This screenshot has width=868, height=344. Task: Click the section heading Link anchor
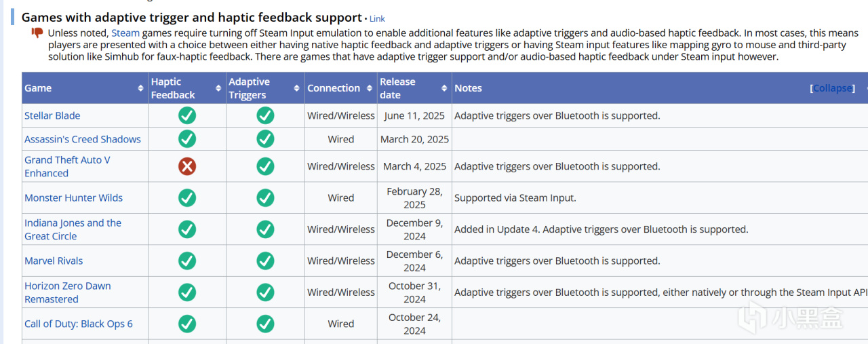tap(377, 19)
